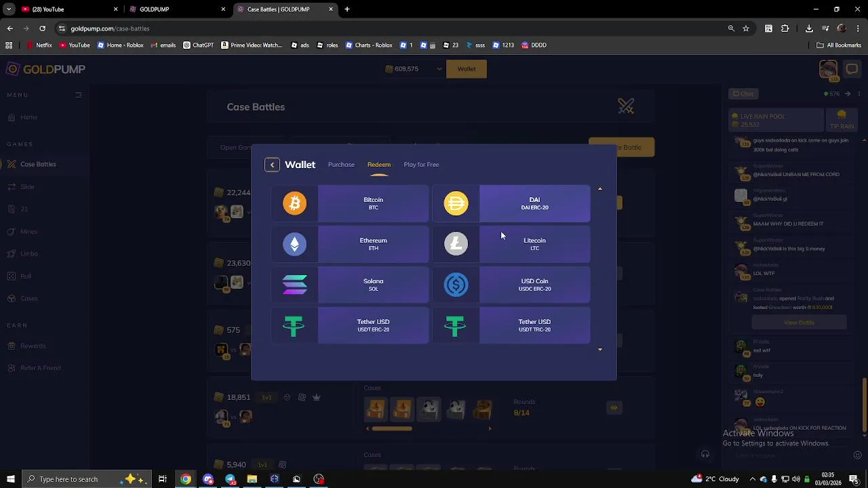Screen dimensions: 868x488
Task: Click cases horizontal scrollbar thumb
Action: [x=392, y=428]
